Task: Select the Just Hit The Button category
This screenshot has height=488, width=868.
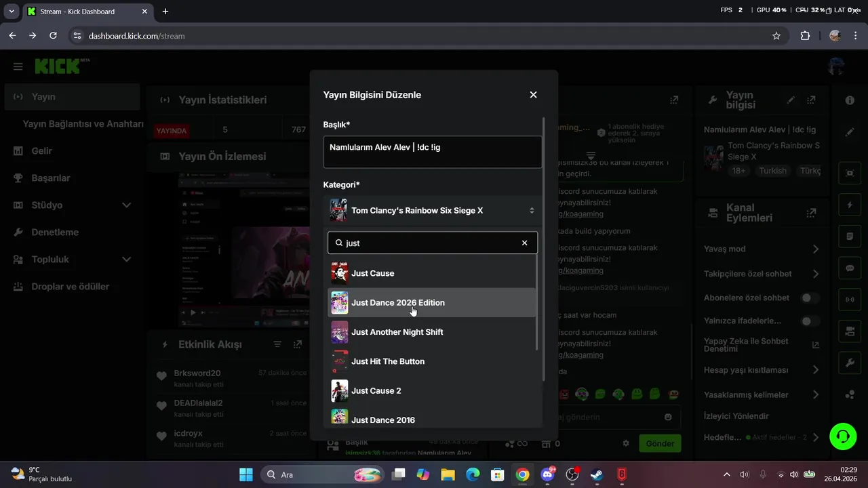Action: 431,361
